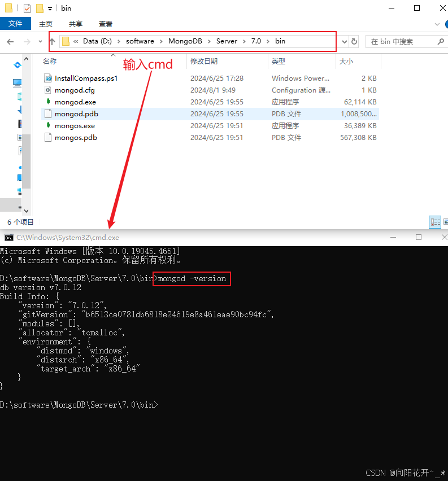Image resolution: width=448 pixels, height=481 pixels.
Task: Minimize the cmd.exe window
Action: pos(393,238)
